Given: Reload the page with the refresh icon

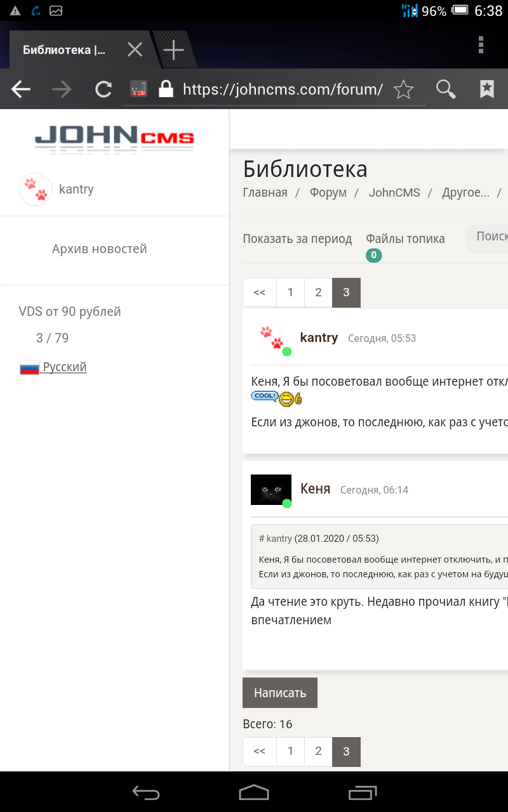Looking at the screenshot, I should coord(103,89).
